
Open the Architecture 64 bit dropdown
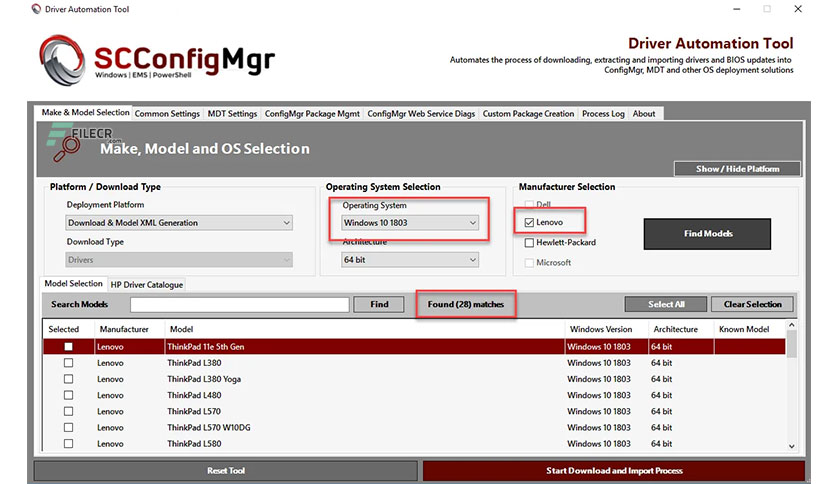click(x=409, y=260)
